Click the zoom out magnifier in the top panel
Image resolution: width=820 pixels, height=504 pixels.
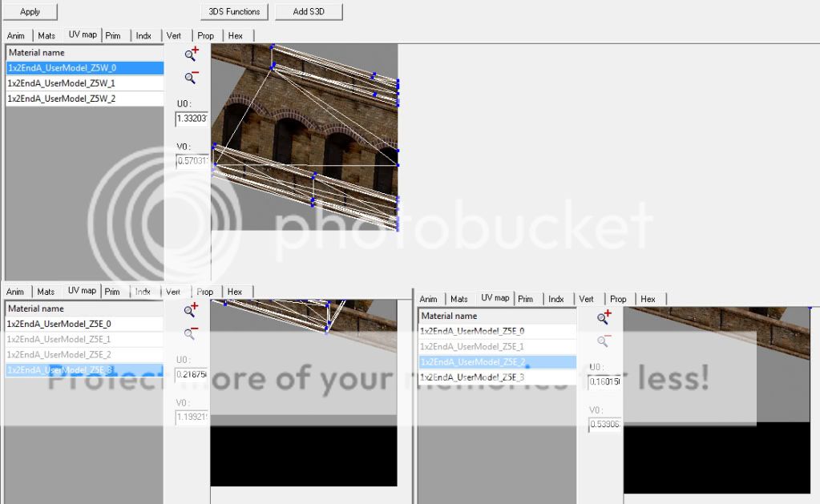click(191, 78)
